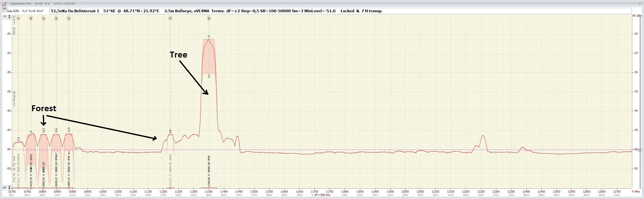The height and width of the screenshot is (199, 644).
Task: Decrease the top scale value of 15
Action: tap(10, 18)
